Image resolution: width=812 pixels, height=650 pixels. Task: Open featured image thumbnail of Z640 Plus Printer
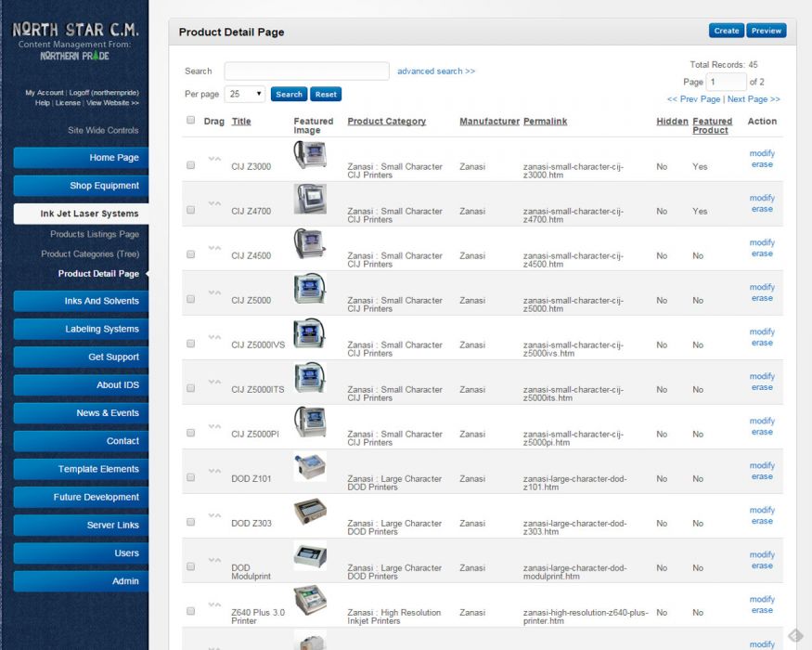310,600
